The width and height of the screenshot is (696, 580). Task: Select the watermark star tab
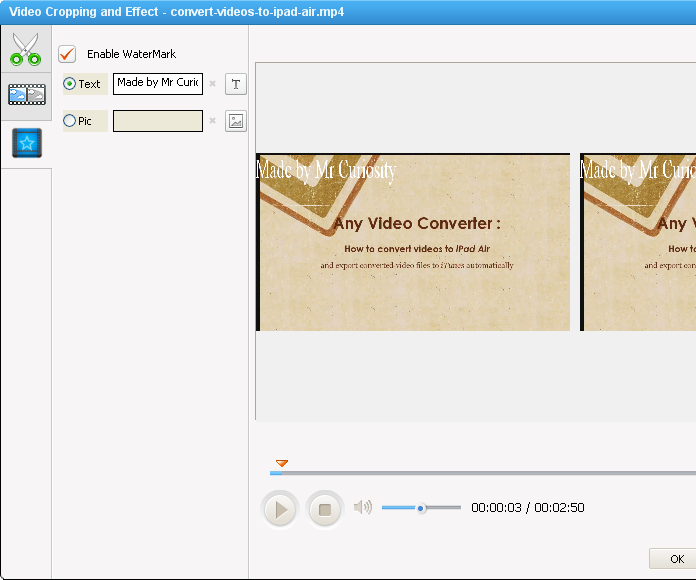(x=27, y=143)
